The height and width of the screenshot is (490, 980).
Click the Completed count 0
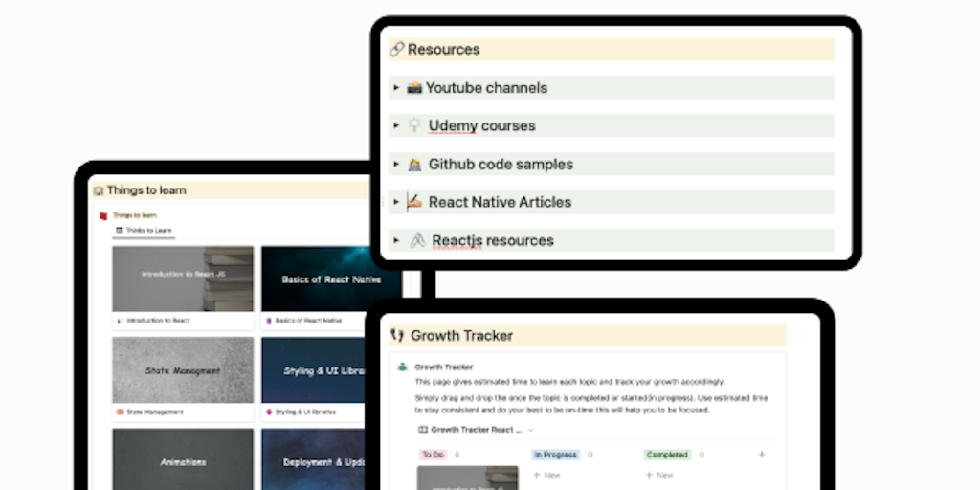[702, 455]
